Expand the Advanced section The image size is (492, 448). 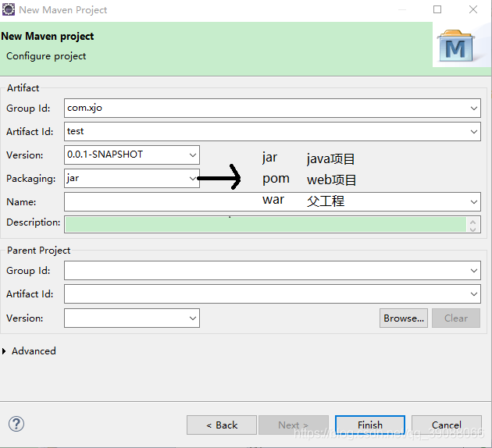coord(4,351)
